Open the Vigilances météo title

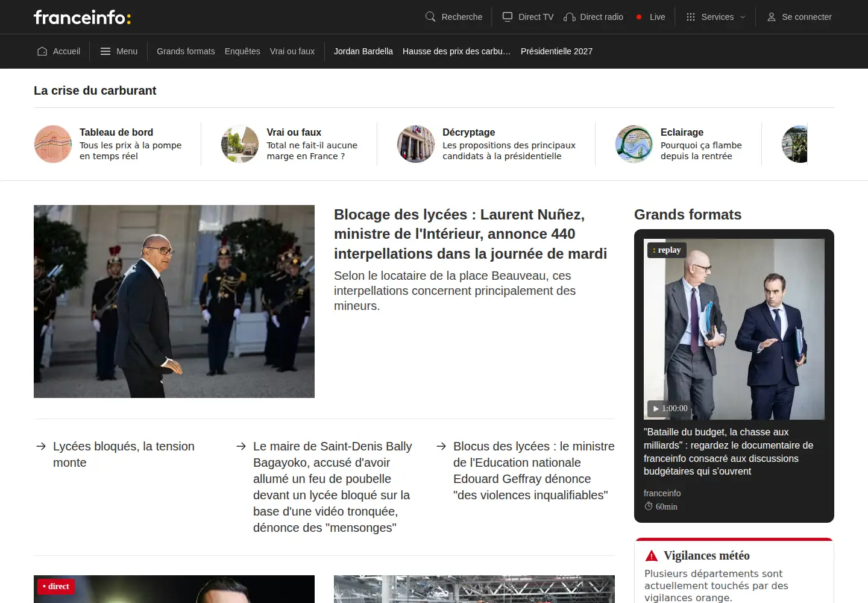pos(706,555)
